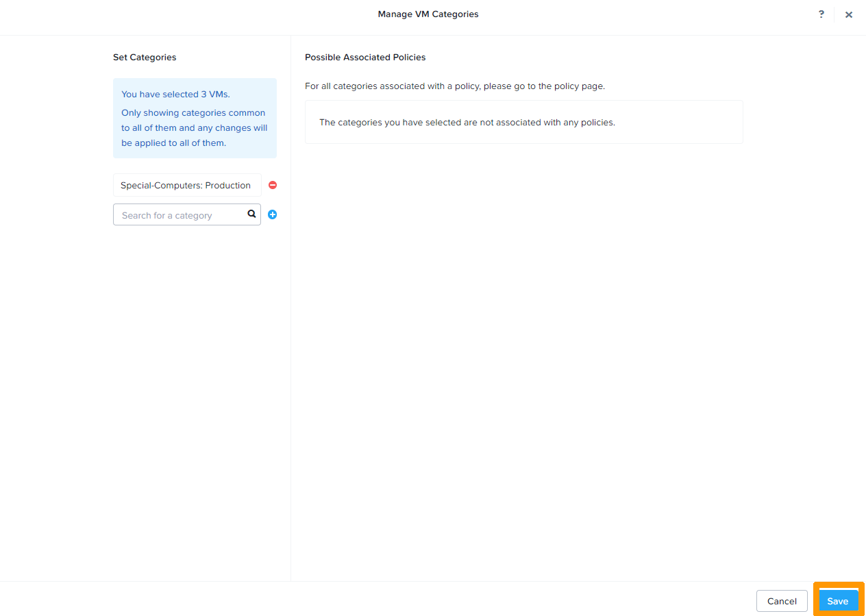Click the red remove icon next to Special-Computers category
Image resolution: width=866 pixels, height=616 pixels.
point(272,184)
